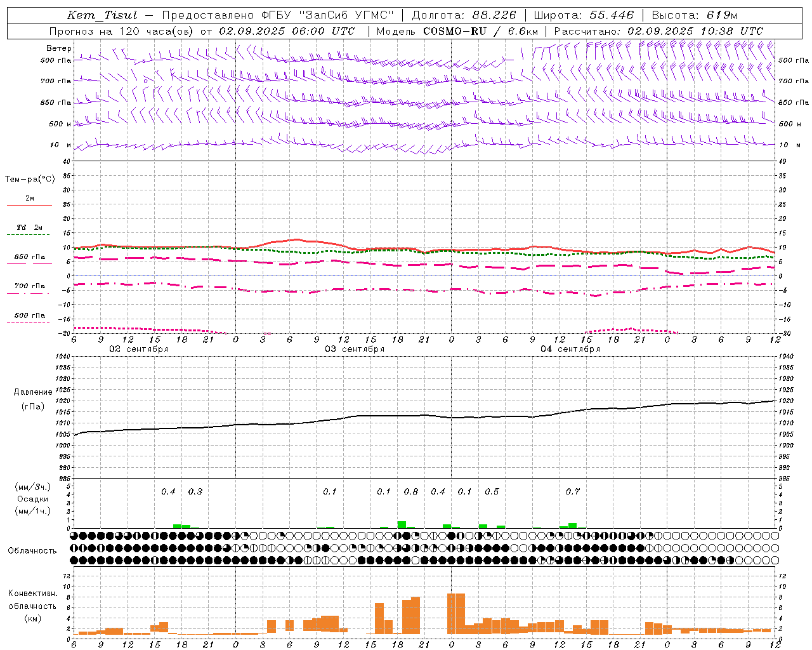Click the station name Kem_Tisul in the header
812x650 pixels.
(102, 15)
